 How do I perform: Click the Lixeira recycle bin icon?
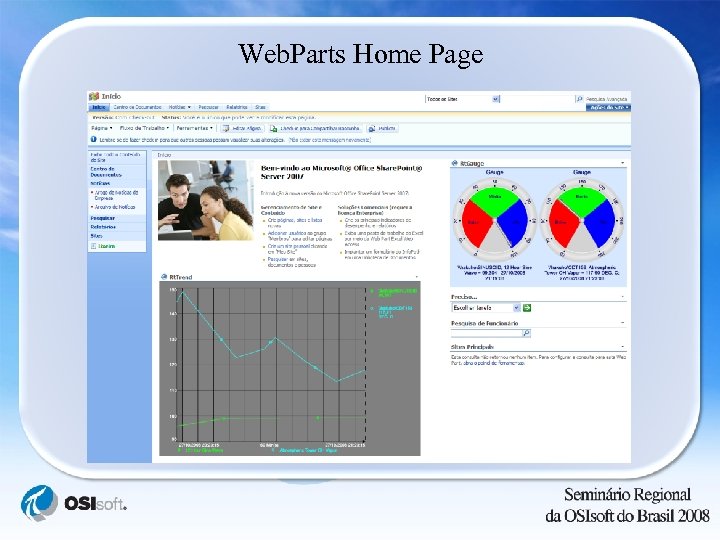pyautogui.click(x=93, y=247)
